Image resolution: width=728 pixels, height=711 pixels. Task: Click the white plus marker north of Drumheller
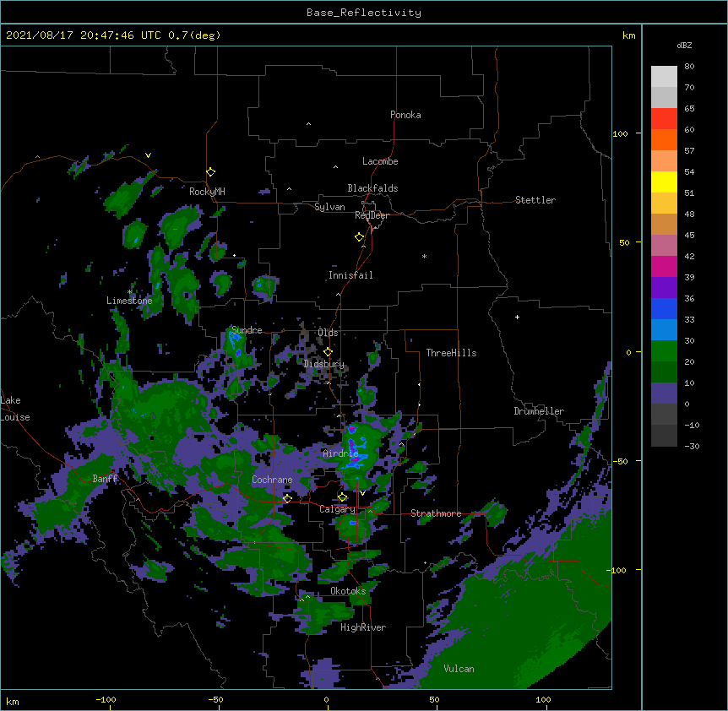[517, 317]
